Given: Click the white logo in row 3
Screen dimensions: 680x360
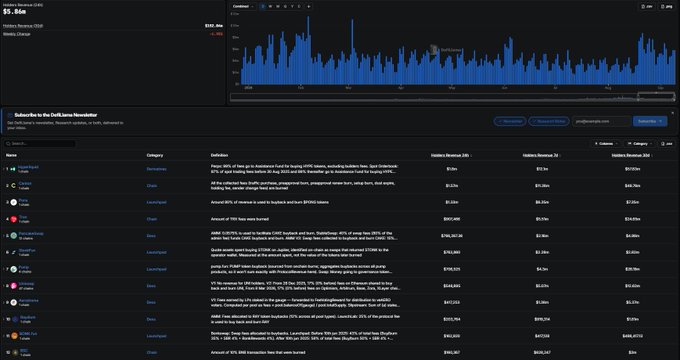Looking at the screenshot, I should 13,202.
